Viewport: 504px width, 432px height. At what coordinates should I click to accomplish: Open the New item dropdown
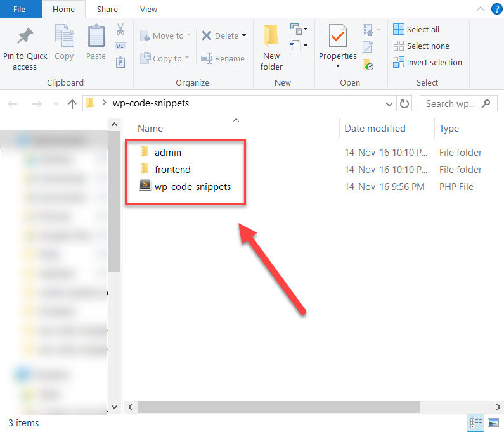[299, 29]
